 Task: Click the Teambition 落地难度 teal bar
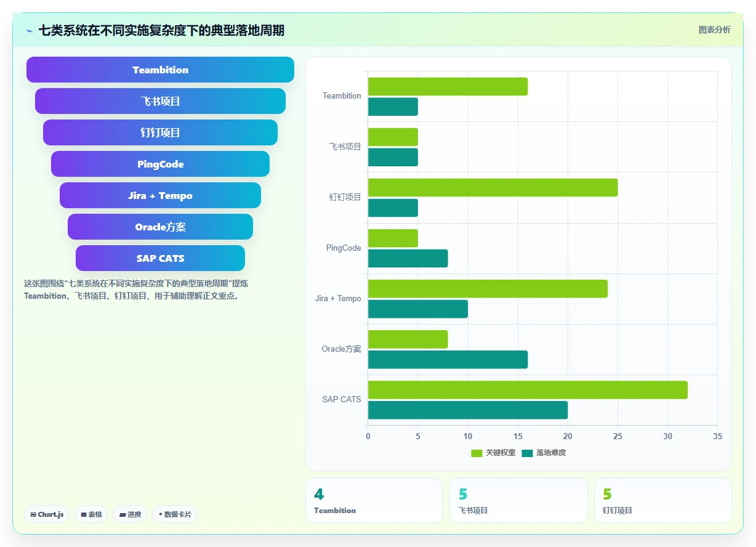tap(393, 107)
